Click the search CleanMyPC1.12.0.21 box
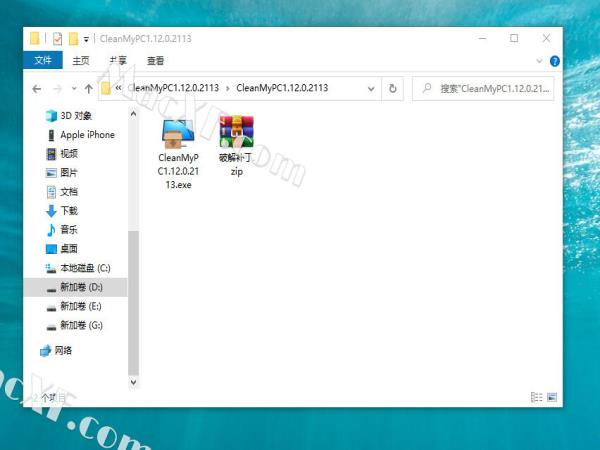This screenshot has width=600, height=450. click(x=483, y=89)
